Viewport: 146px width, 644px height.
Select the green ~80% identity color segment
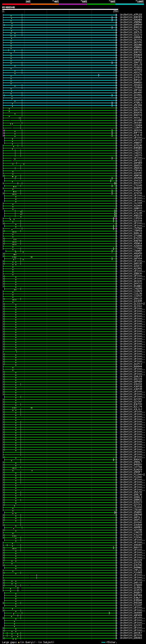(x=101, y=4)
